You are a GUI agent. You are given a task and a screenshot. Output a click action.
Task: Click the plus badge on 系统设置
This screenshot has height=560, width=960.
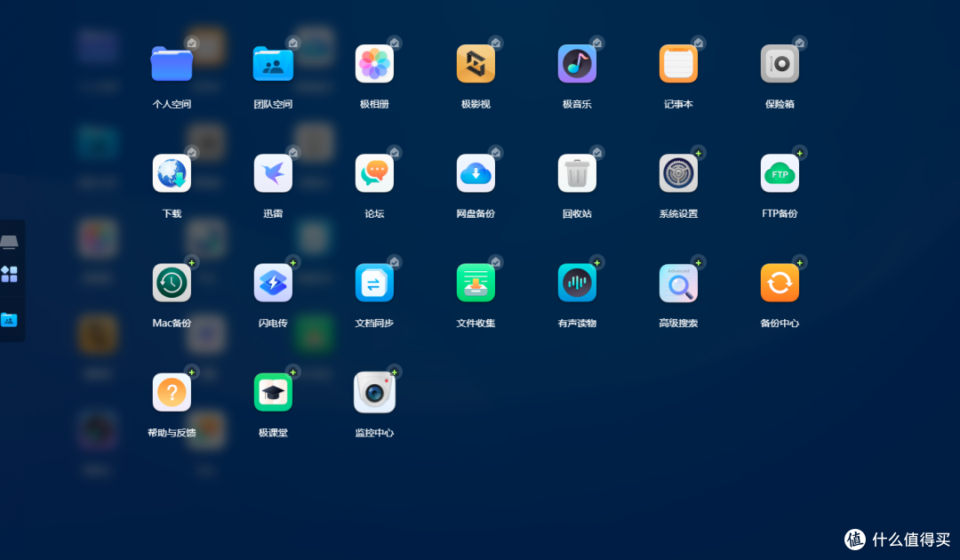[698, 153]
